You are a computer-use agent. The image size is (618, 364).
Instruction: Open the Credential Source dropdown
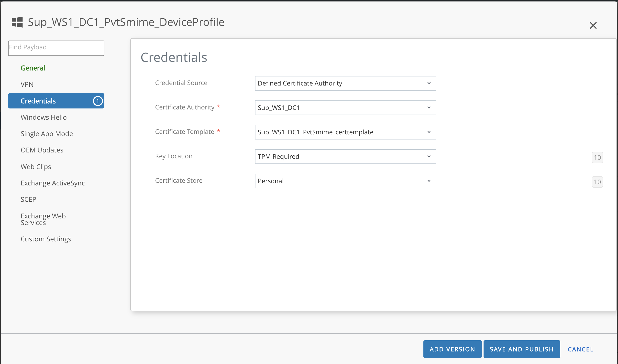point(345,83)
